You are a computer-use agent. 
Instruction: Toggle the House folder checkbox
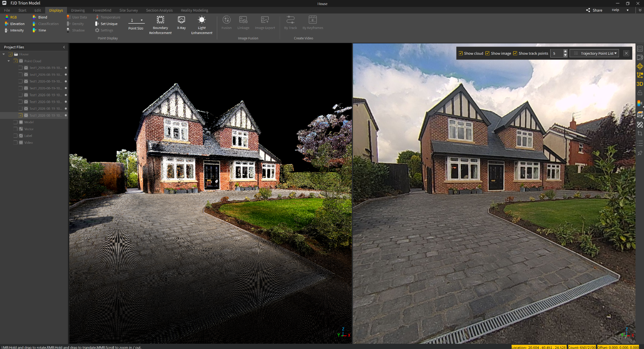tap(10, 54)
